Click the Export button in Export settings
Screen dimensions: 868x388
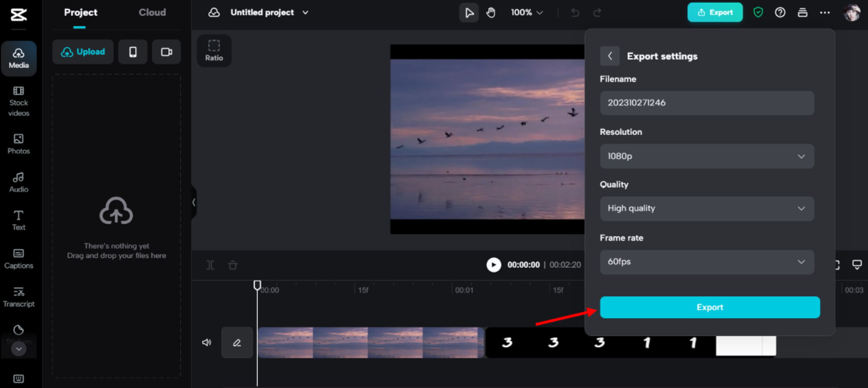709,307
